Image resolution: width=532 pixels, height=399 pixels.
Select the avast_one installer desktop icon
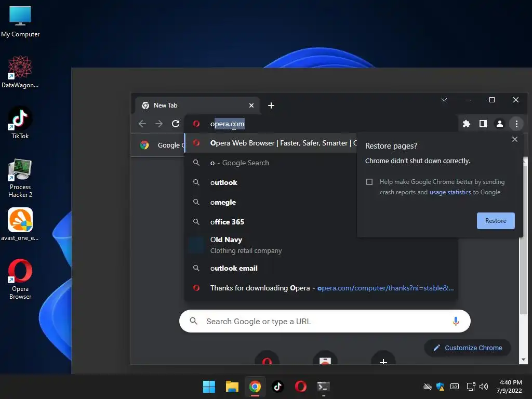click(20, 224)
